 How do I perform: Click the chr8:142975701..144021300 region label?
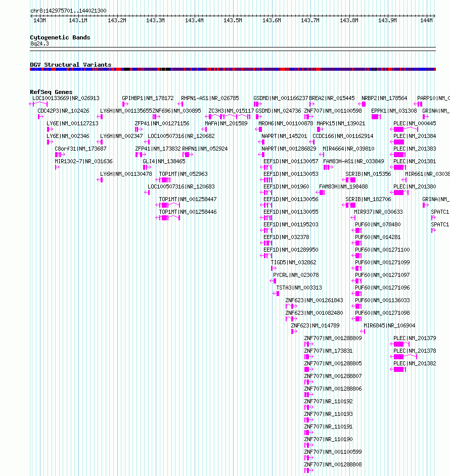coord(68,11)
